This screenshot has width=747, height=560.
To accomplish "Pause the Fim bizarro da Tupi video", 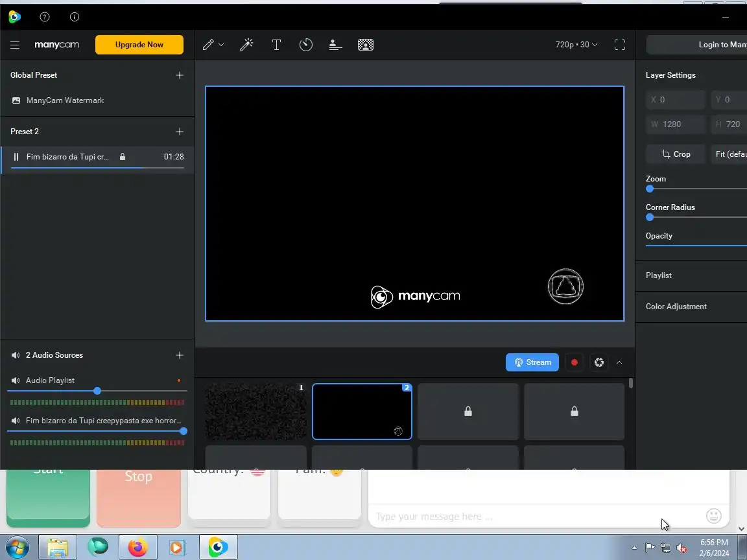I will (16, 157).
